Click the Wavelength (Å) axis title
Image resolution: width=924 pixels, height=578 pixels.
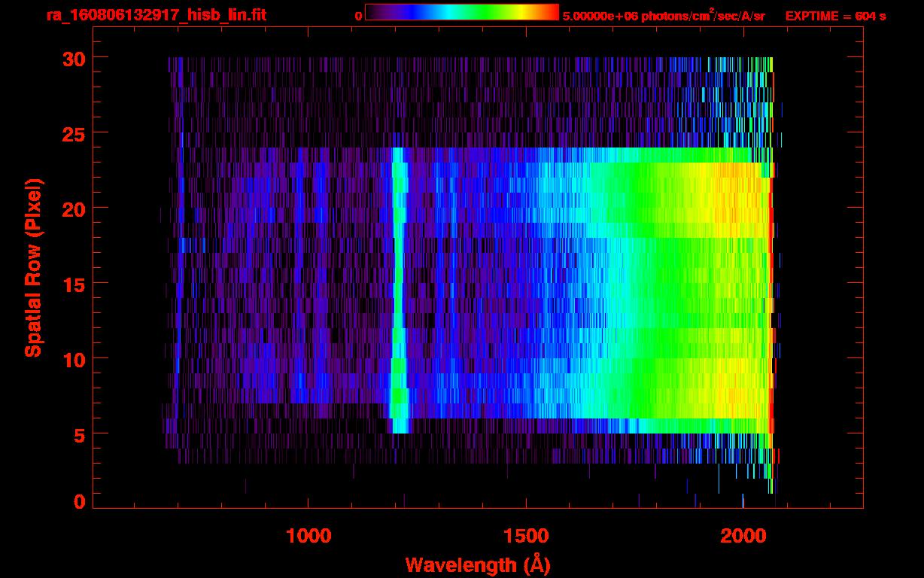point(478,564)
